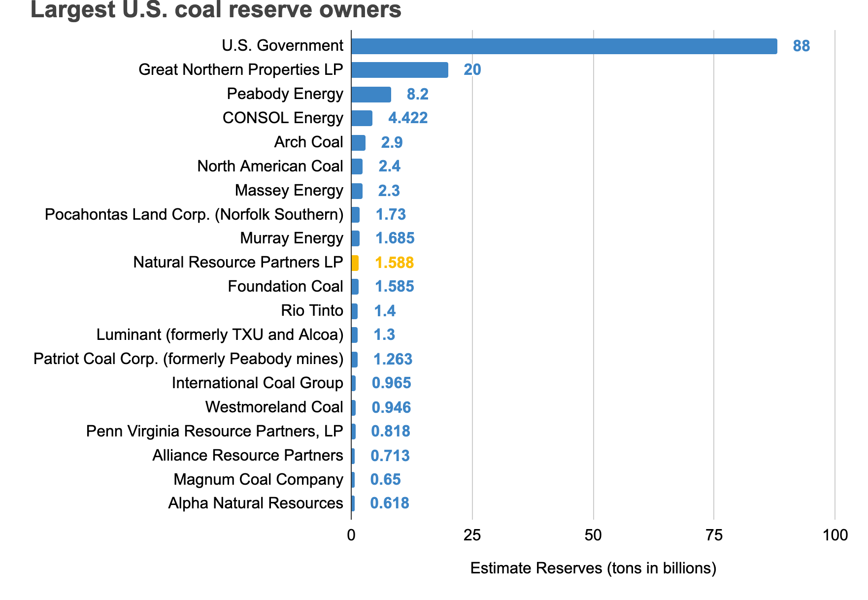
Task: Click 'Estimate Reserves (tons in billions)' axis title
Action: coord(593,568)
